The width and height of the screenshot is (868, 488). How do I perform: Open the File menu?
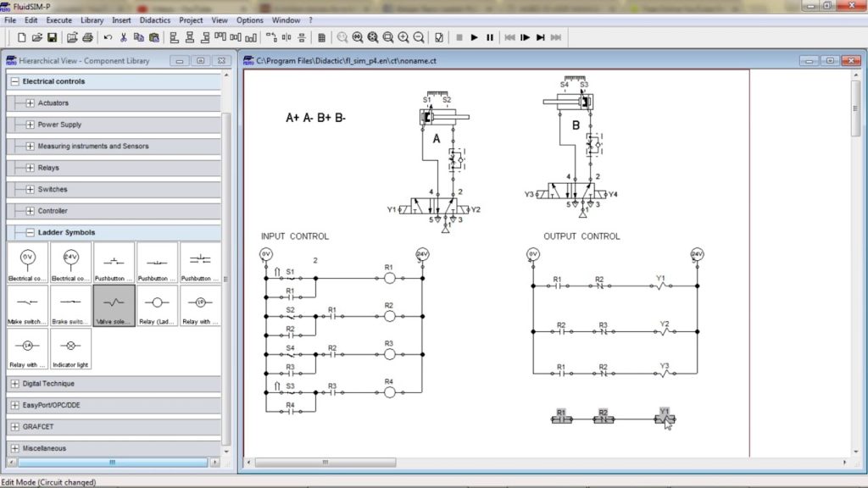[10, 20]
